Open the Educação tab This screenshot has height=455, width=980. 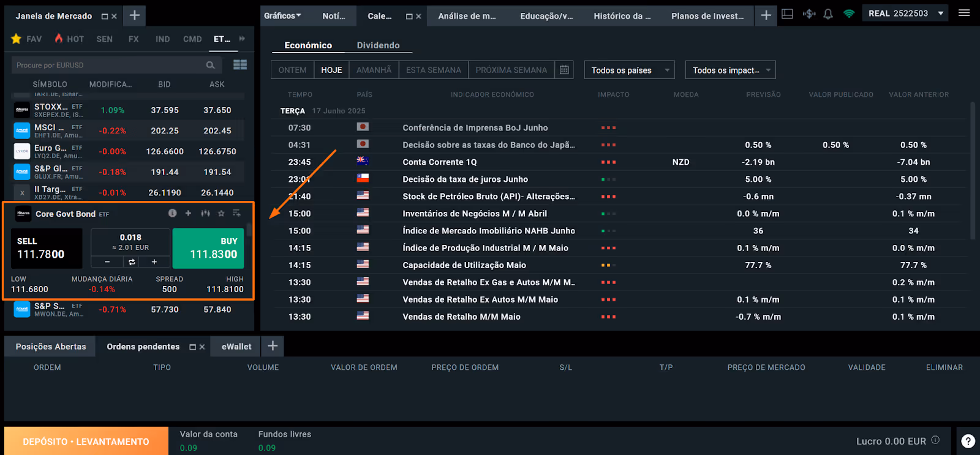point(546,16)
